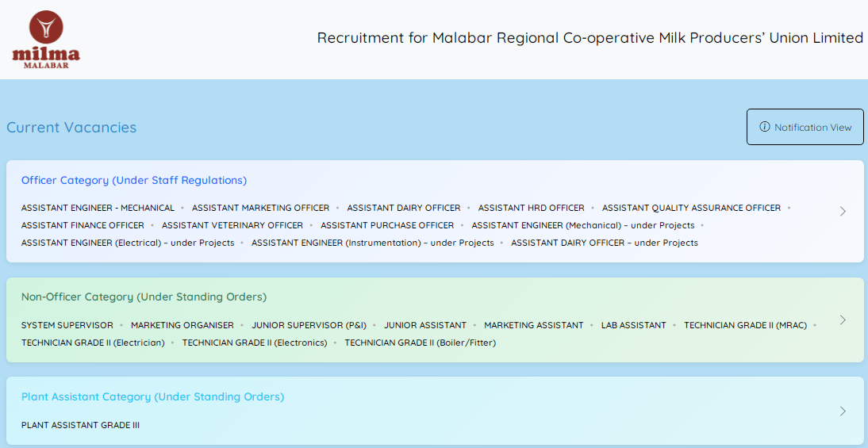Select ASSISTANT ENGINEER - MECHANICAL vacancy text
Viewport: 868px width, 448px height.
pos(98,208)
